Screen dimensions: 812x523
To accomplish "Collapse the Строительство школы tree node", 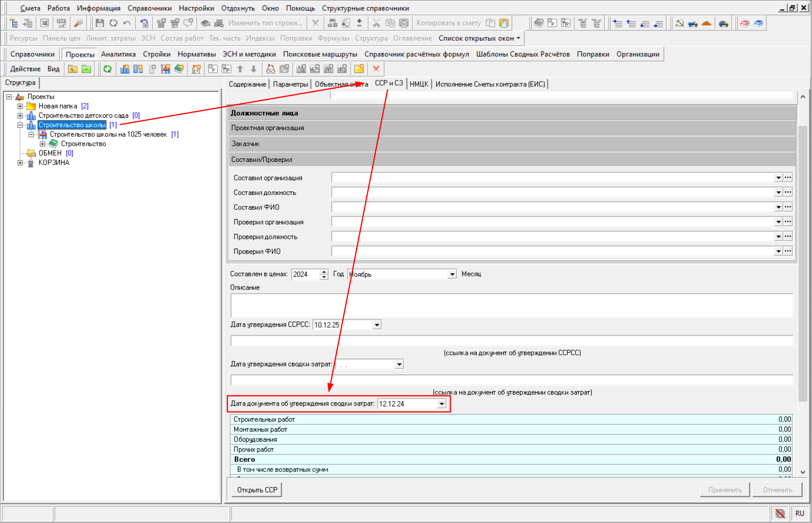I will (20, 125).
